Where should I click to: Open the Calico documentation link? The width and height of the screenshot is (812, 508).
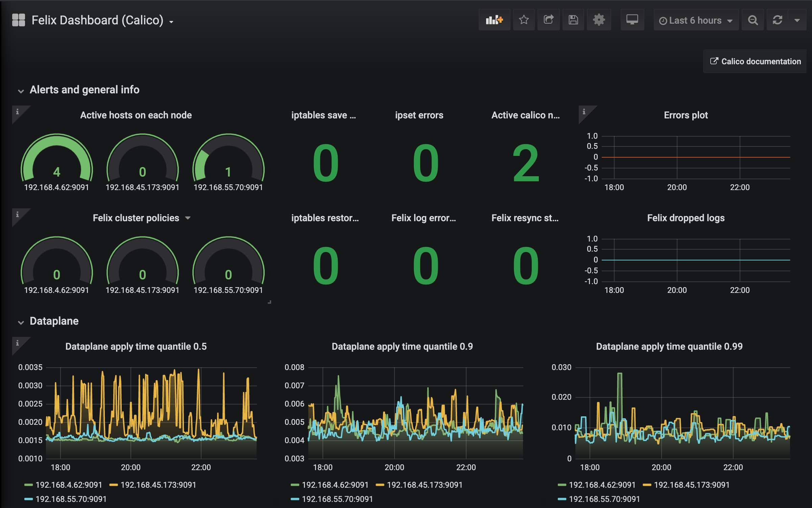point(755,61)
